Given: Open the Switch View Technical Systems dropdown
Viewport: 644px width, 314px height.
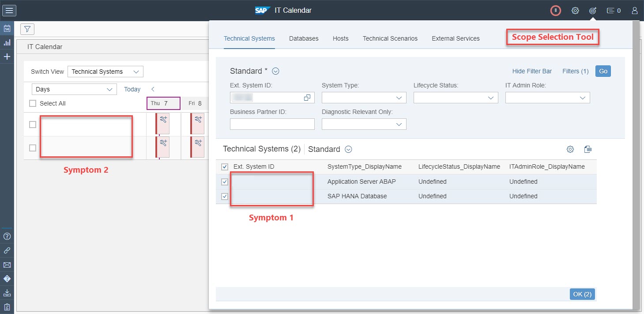Looking at the screenshot, I should 105,72.
